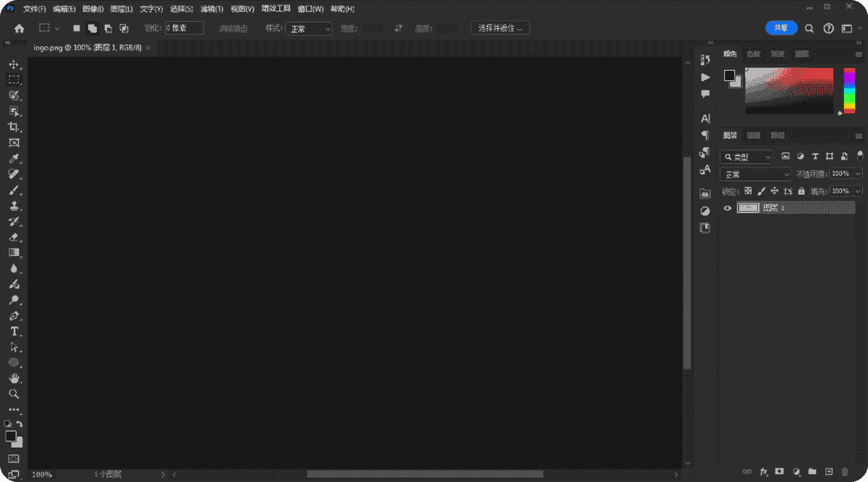Create a new layer from Layers panel bottom
This screenshot has width=868, height=482.
[829, 471]
